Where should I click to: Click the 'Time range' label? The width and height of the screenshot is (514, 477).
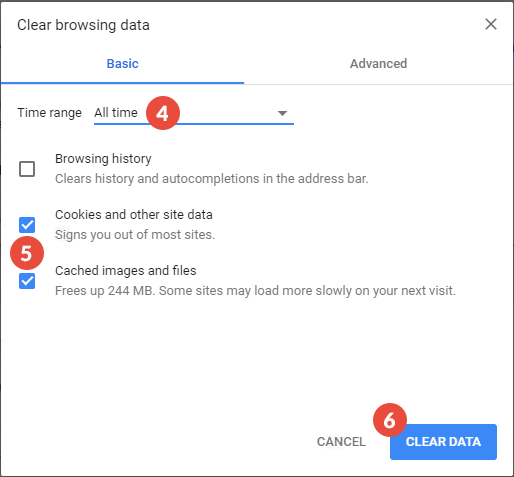click(49, 113)
